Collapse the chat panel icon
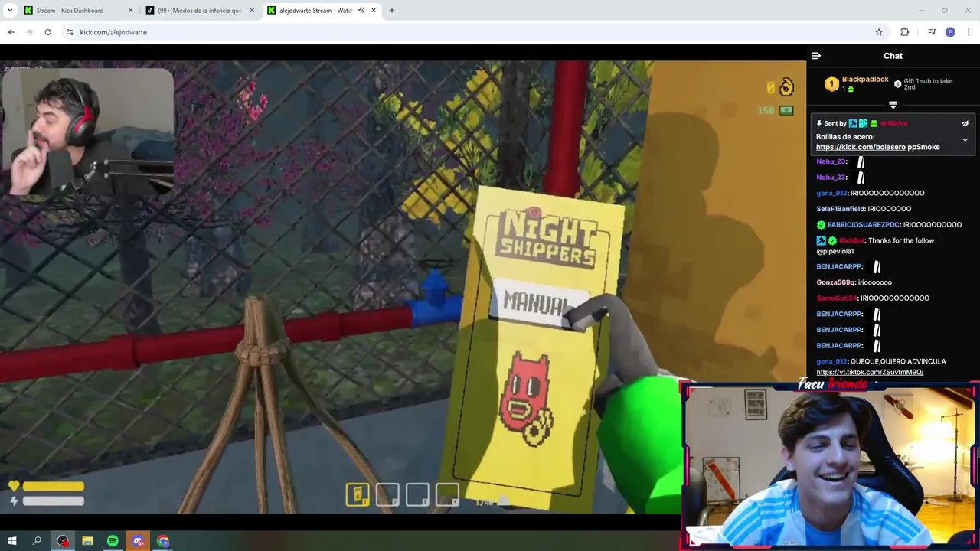Image resolution: width=980 pixels, height=551 pixels. (x=816, y=56)
